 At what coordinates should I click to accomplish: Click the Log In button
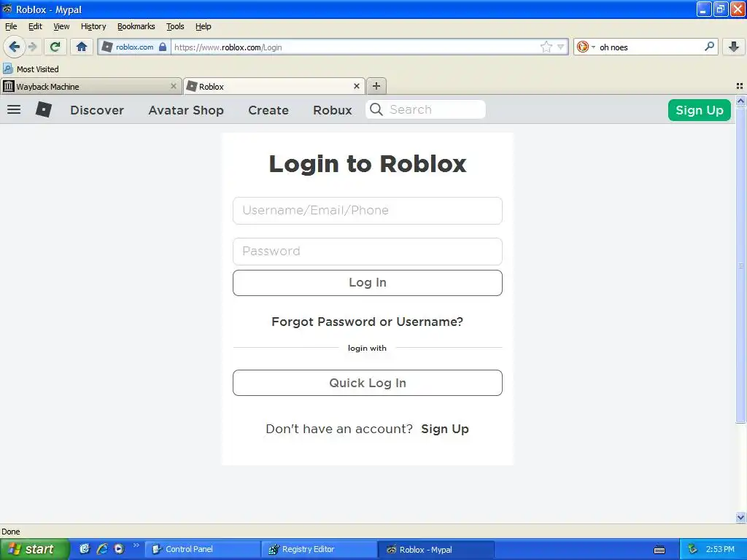pyautogui.click(x=368, y=283)
